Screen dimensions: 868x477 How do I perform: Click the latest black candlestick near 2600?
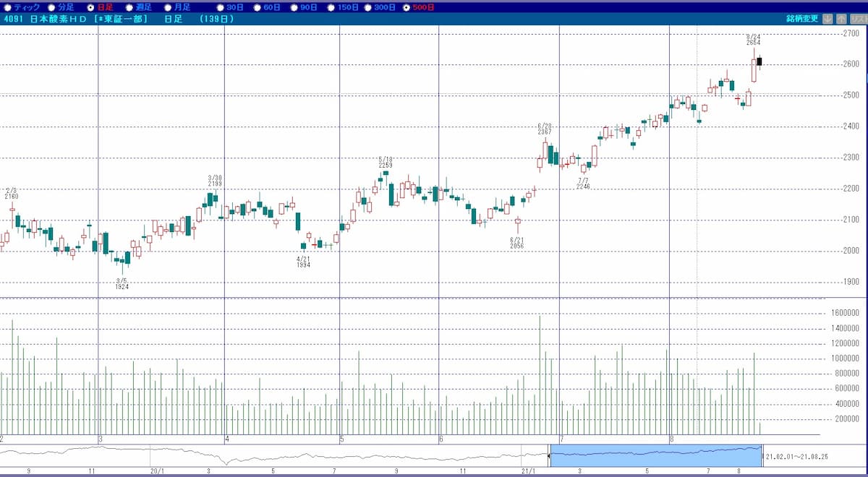coord(759,61)
